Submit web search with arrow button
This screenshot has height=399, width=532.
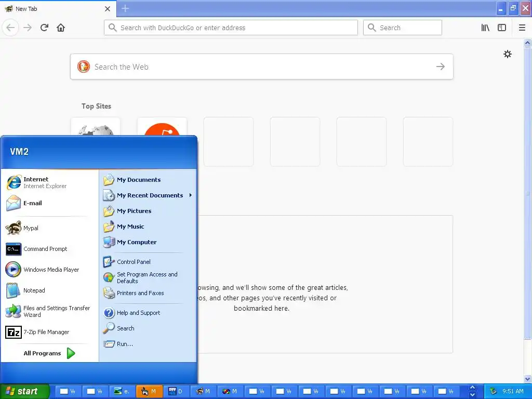click(441, 66)
